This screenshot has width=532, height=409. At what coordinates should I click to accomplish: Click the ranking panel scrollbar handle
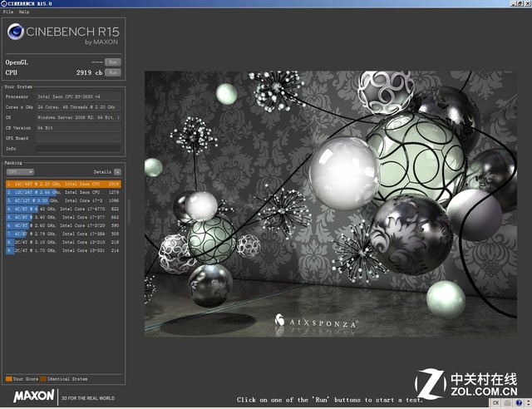(129, 211)
